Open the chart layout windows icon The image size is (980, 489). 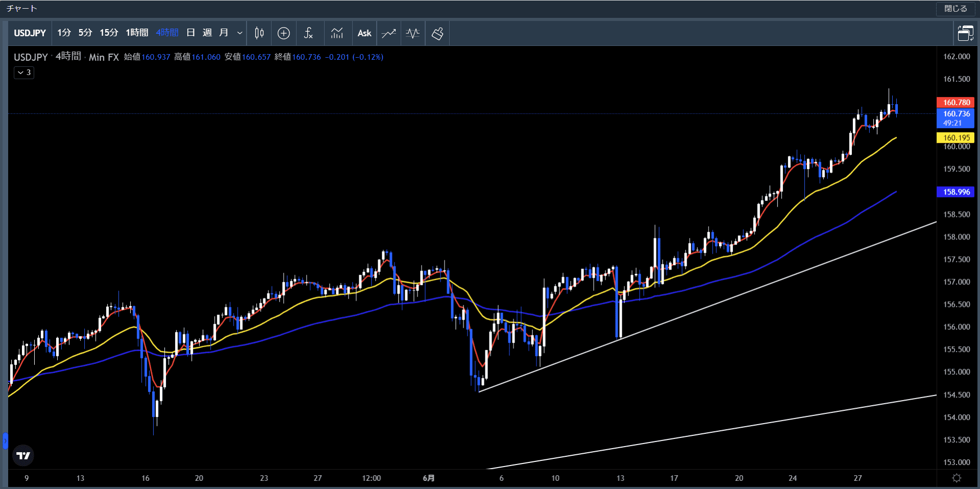(x=965, y=33)
